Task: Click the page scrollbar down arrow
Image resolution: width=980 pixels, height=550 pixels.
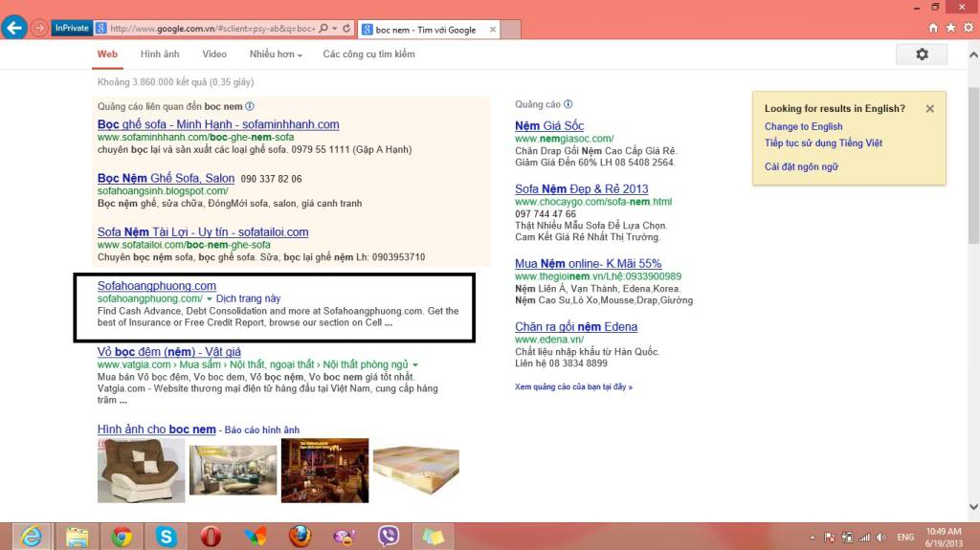Action: pos(973,507)
